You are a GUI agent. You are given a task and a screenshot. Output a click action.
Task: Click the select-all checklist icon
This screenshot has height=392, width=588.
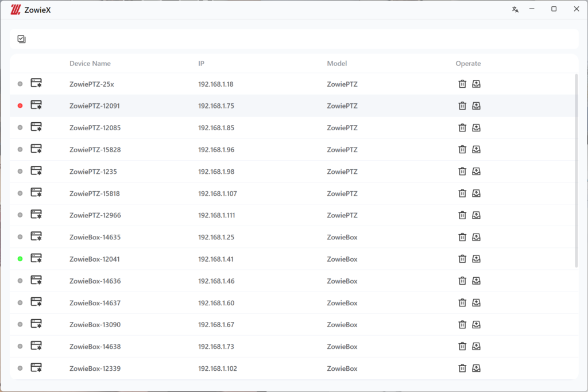coord(22,39)
